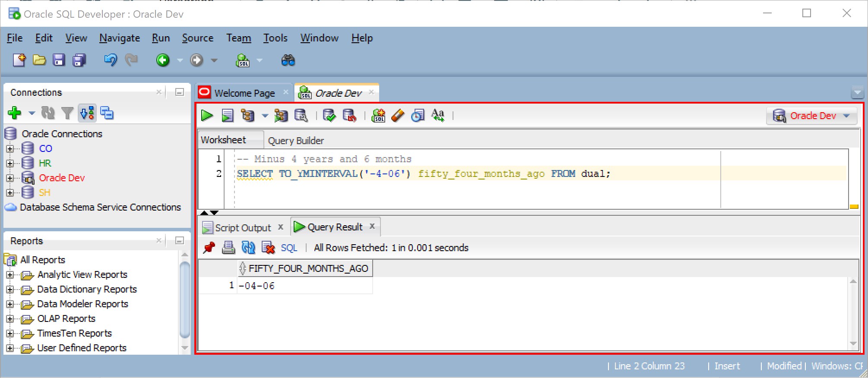The image size is (868, 378).
Task: Click the FIFTY_FOUR_MONTHS_AGO column header
Action: pyautogui.click(x=305, y=268)
